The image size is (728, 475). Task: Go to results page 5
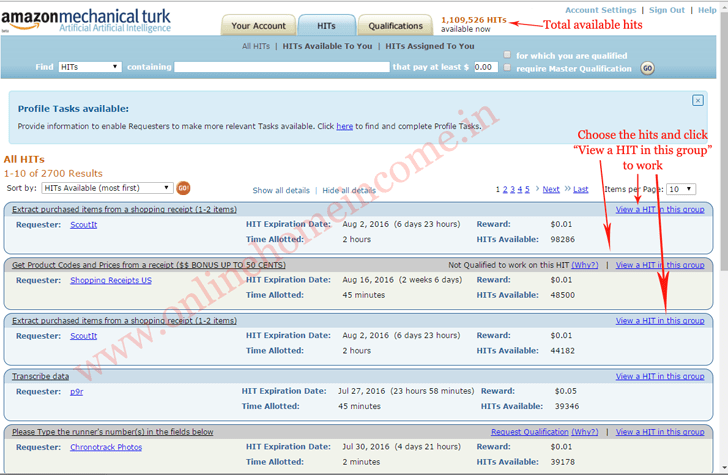click(x=527, y=189)
